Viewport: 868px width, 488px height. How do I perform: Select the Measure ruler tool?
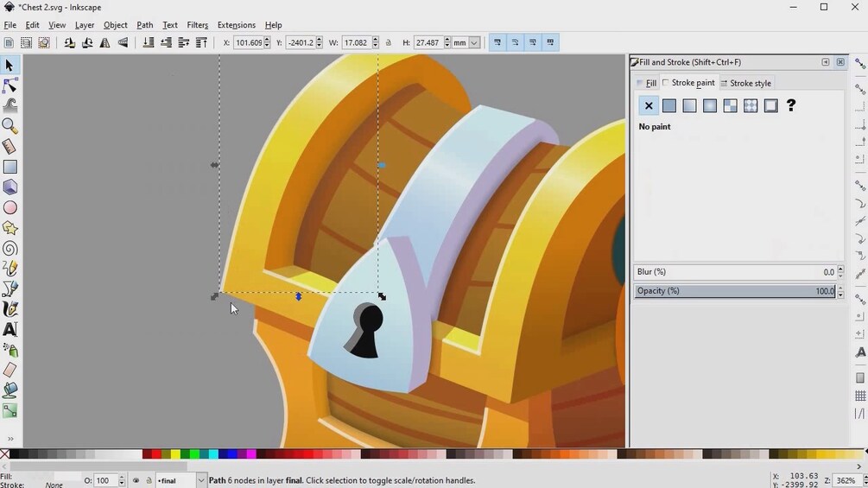pos(10,147)
